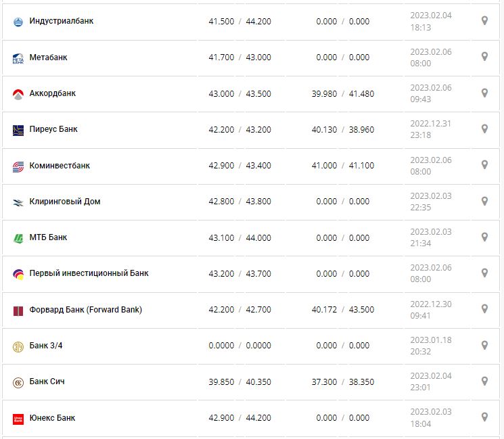504x439 pixels.
Task: Click the Юнекс Банк red logo
Action: click(x=18, y=419)
